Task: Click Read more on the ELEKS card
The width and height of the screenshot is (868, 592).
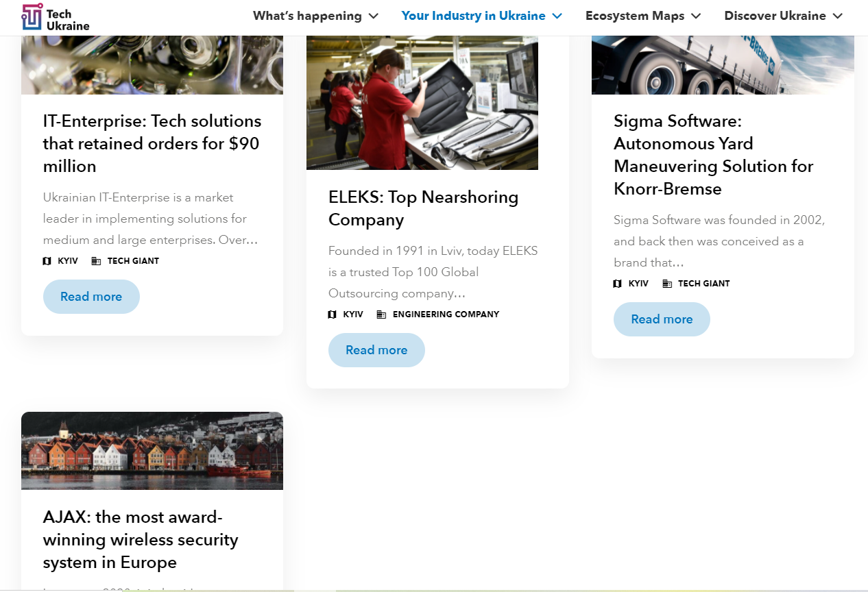Action: coord(376,350)
